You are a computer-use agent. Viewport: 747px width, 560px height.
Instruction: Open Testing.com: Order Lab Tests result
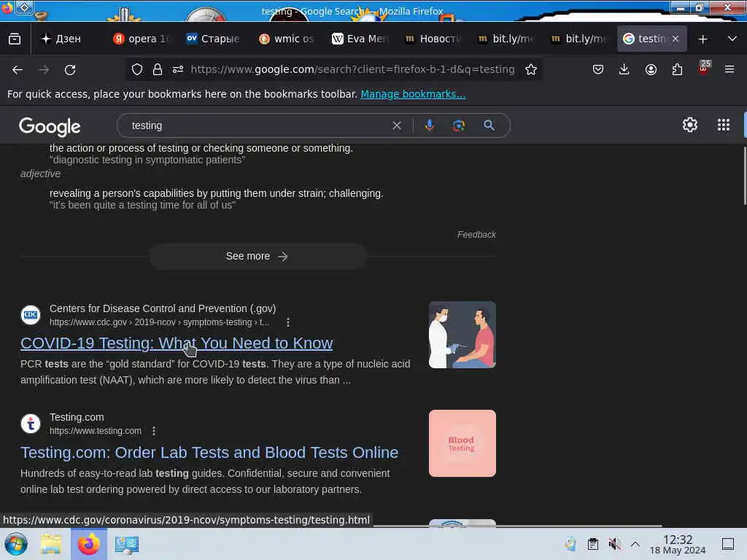coord(209,452)
